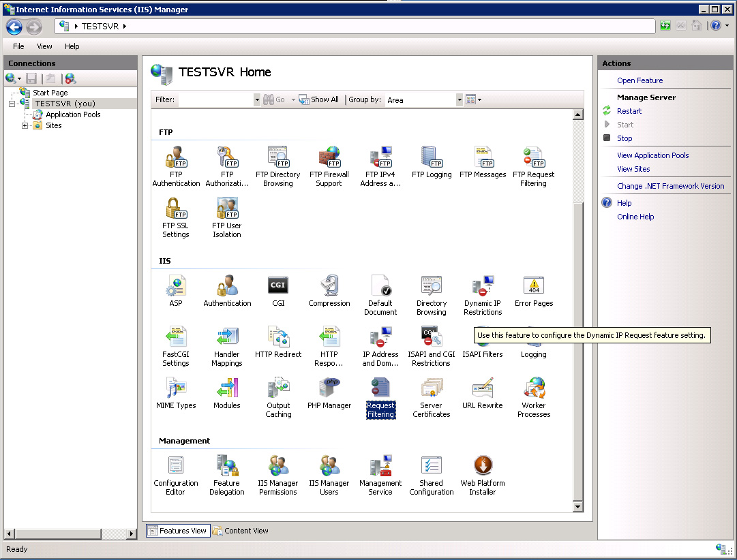Viewport: 737px width, 560px height.
Task: Open URL Rewrite feature
Action: coord(483,393)
